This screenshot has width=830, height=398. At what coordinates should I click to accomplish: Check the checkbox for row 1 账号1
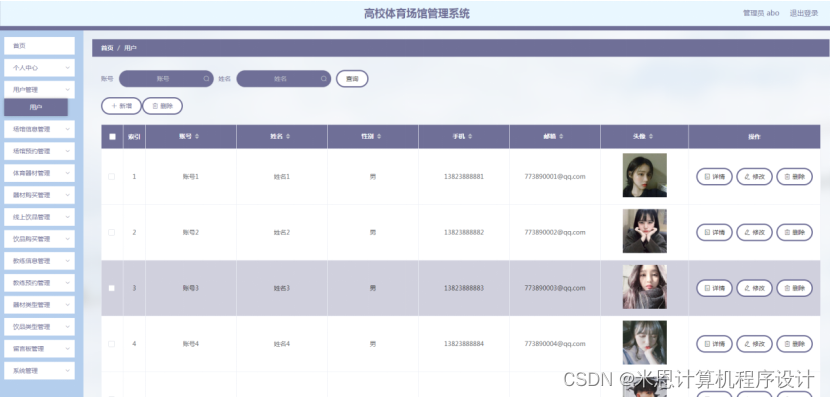coord(112,177)
